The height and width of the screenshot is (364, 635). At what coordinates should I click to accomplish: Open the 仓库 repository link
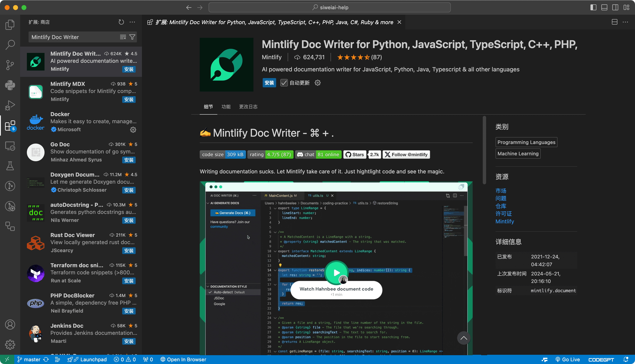(x=501, y=206)
